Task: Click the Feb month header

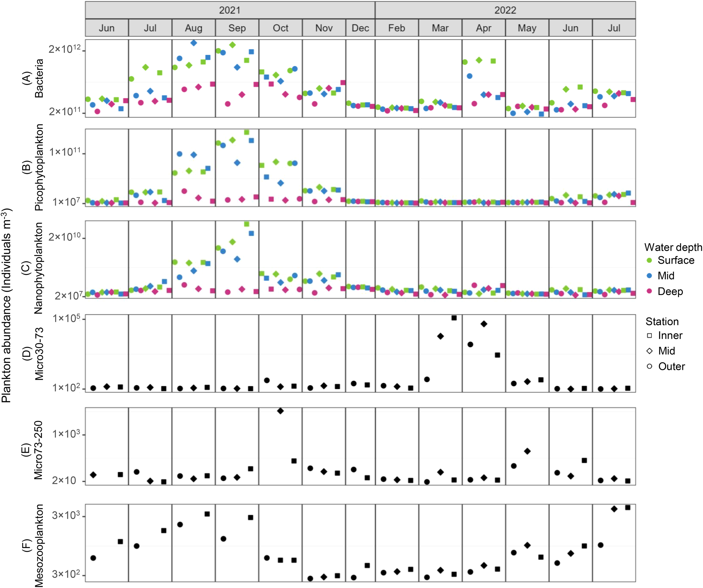Action: (397, 28)
